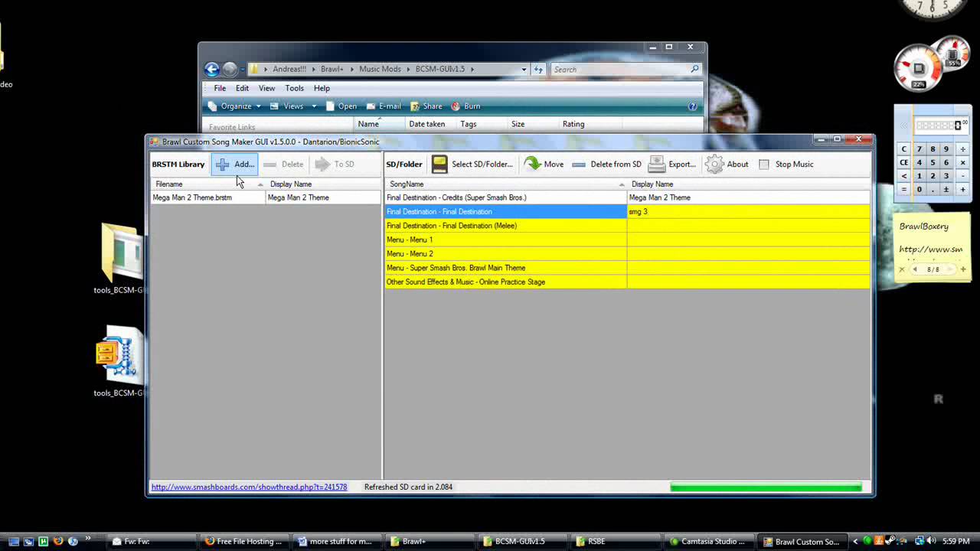The width and height of the screenshot is (980, 551).
Task: Click the CE key on calculator gadget
Action: coord(904,162)
